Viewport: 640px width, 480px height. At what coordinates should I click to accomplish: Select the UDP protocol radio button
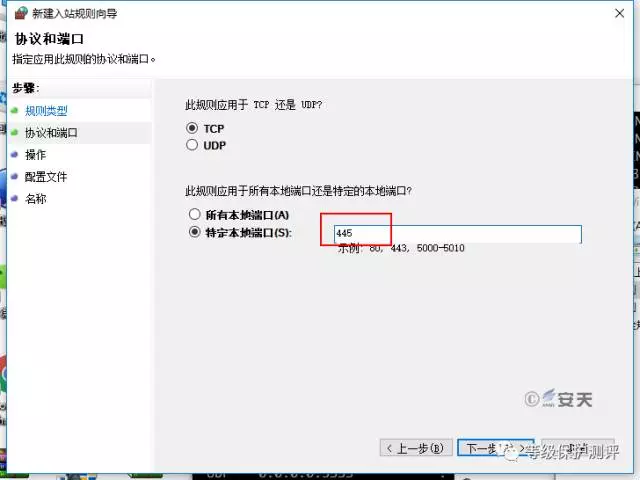coord(193,145)
